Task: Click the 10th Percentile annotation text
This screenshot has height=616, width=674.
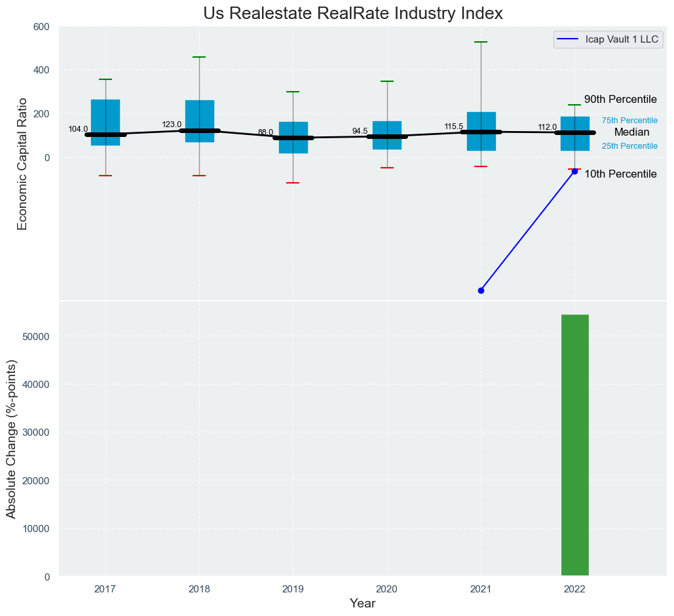Action: tap(620, 174)
